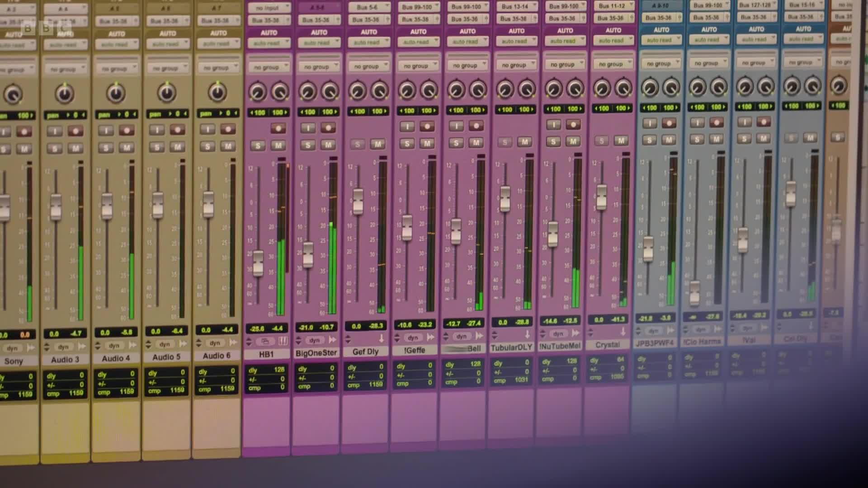Click the Crystal track name label
Viewport: 868px width, 488px height.
tap(607, 345)
